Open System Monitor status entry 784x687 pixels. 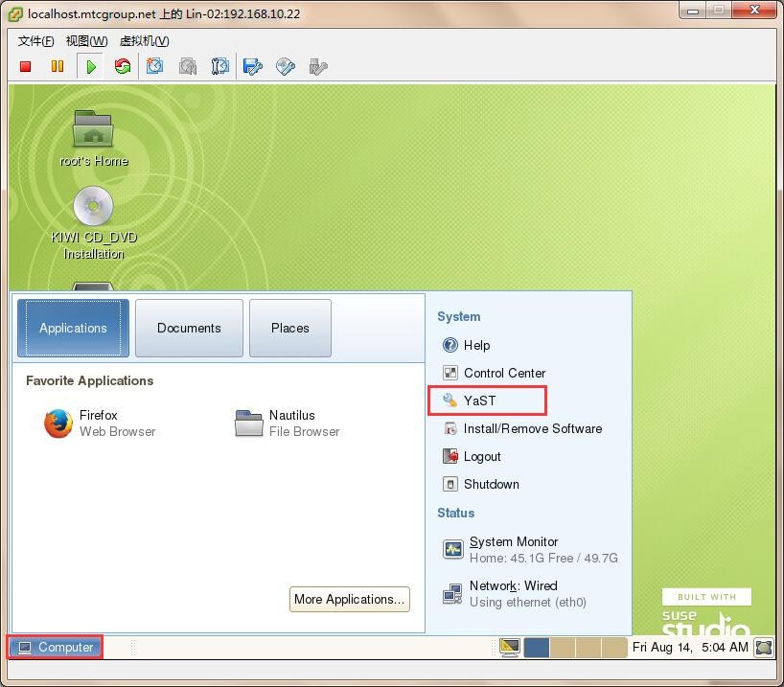click(x=531, y=549)
